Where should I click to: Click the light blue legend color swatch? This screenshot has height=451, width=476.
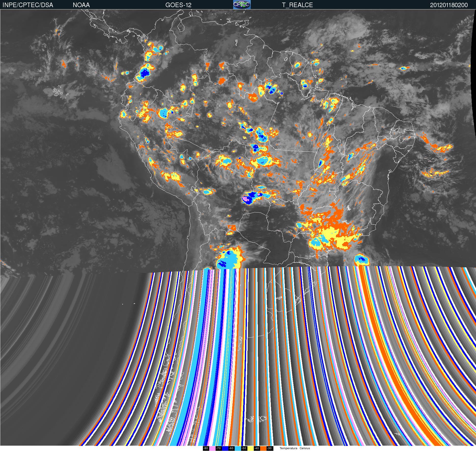(x=238, y=448)
